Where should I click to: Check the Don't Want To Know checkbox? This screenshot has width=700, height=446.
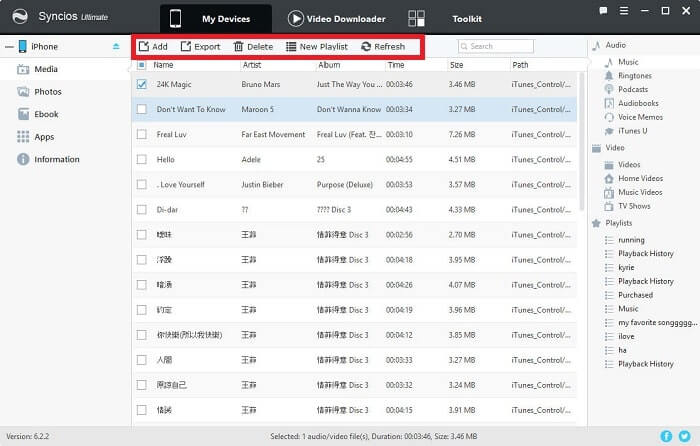pos(142,109)
